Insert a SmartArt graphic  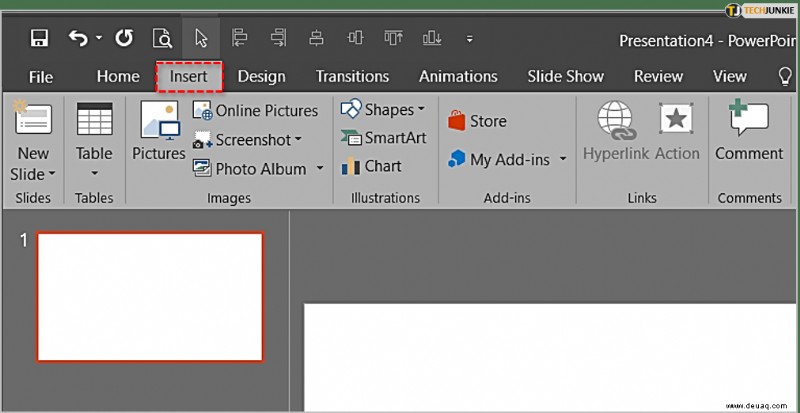[383, 138]
